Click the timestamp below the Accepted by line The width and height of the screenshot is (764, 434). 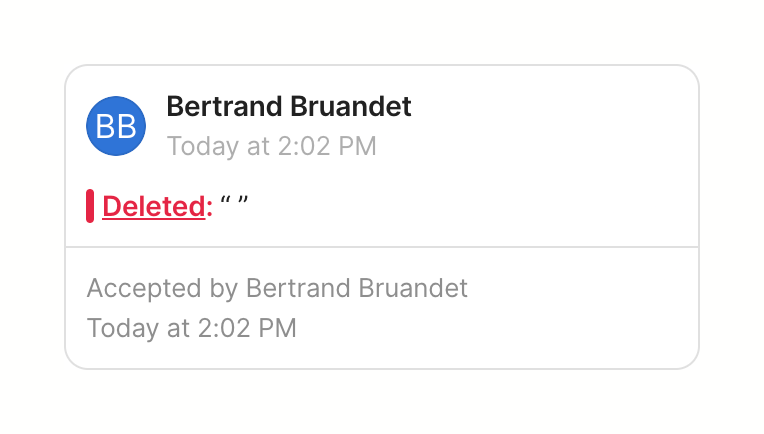pyautogui.click(x=191, y=328)
